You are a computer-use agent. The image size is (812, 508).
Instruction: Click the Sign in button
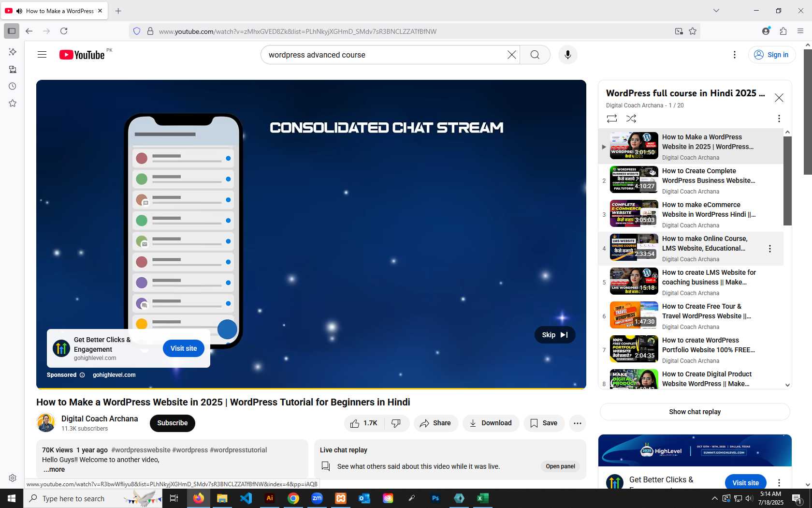click(771, 55)
